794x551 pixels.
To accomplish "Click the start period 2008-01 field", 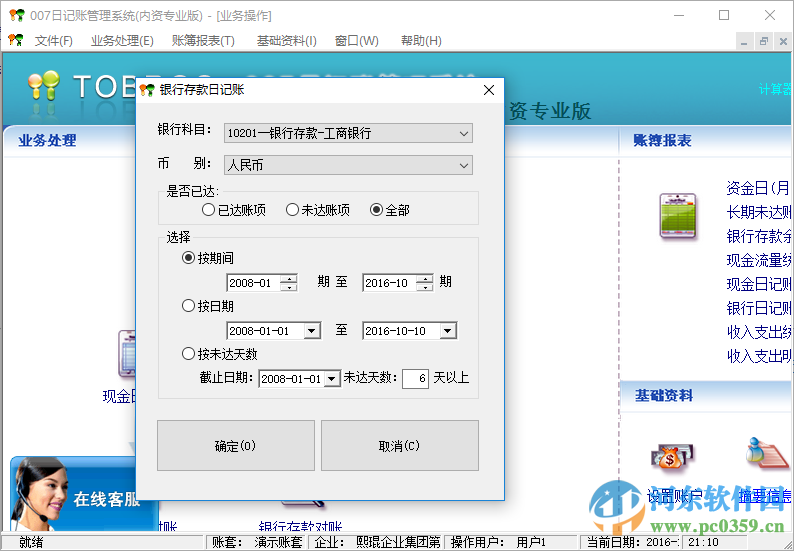I will (x=253, y=283).
